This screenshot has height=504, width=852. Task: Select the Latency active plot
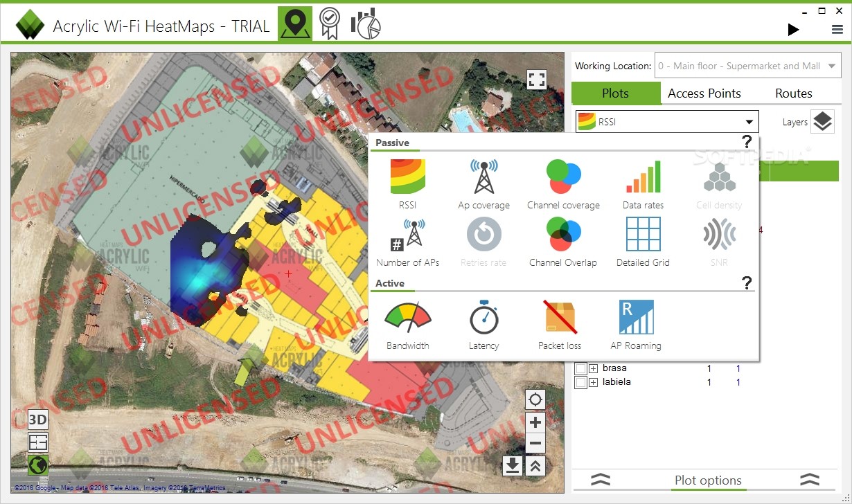(x=483, y=318)
